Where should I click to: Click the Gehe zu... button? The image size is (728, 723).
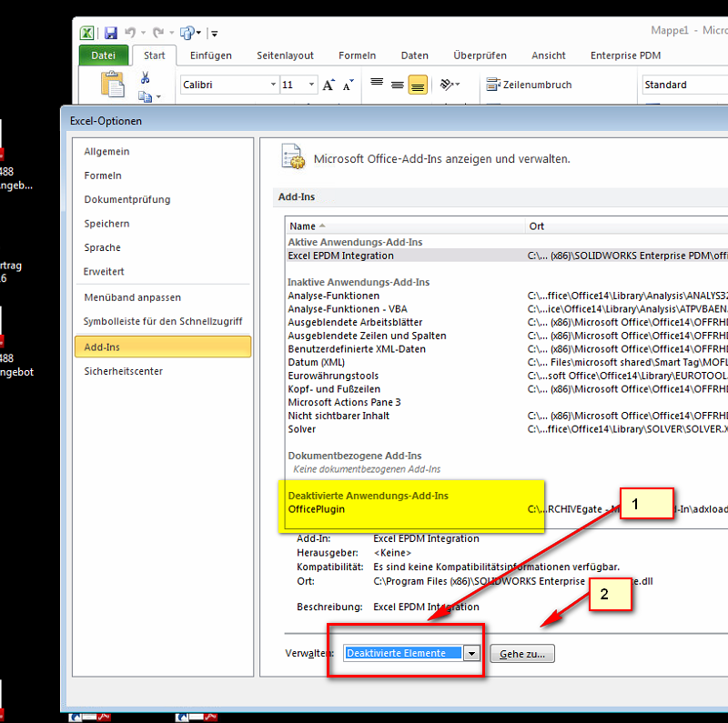(522, 654)
